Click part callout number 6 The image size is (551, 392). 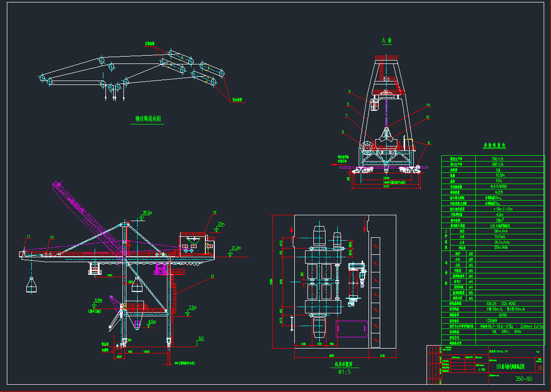click(429, 143)
